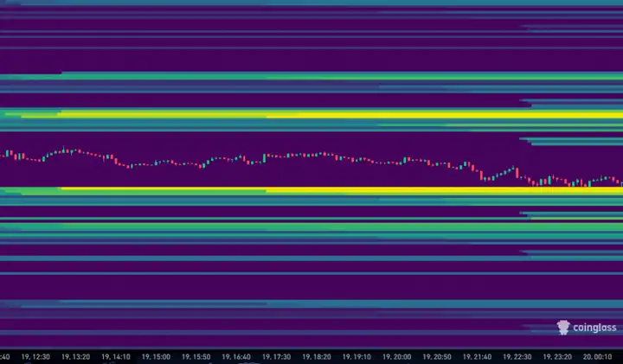623x364 pixels.
Task: Click the 19, 20:00 time label
Action: (398, 356)
